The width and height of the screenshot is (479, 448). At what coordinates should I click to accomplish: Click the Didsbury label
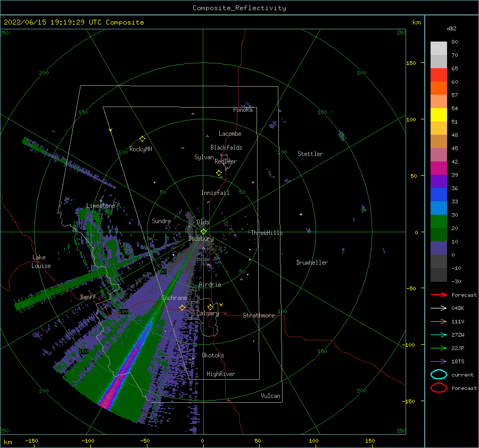201,239
